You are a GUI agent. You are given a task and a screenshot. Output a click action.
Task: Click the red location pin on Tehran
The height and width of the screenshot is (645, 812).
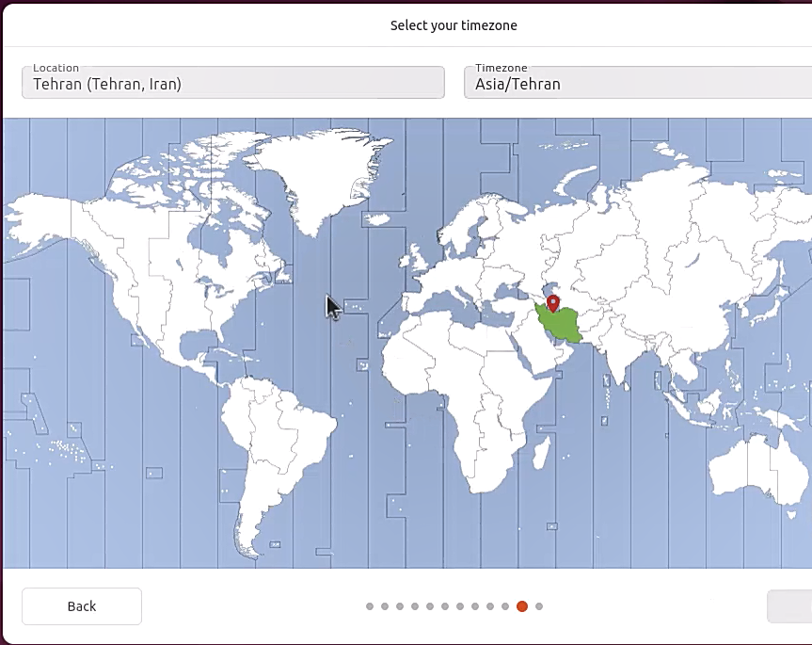point(553,302)
